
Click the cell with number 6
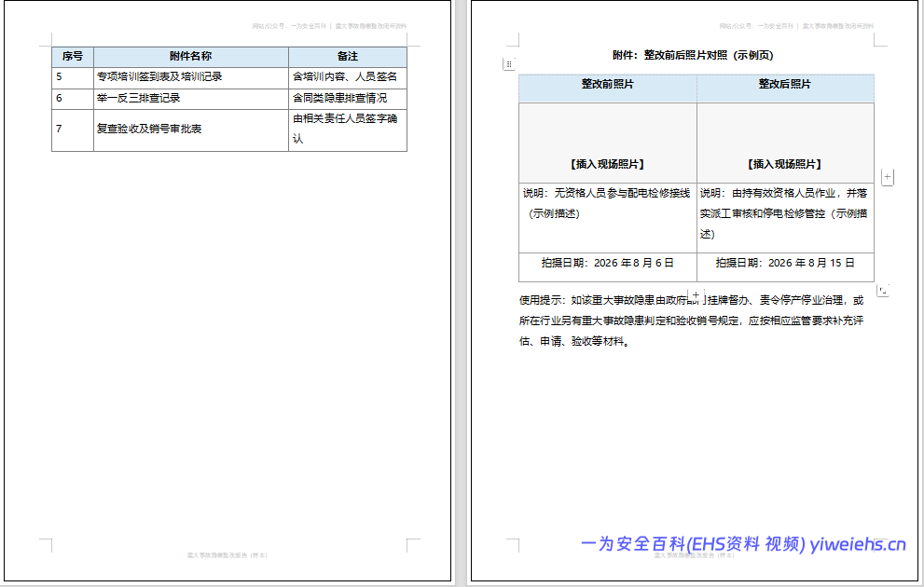coord(73,99)
